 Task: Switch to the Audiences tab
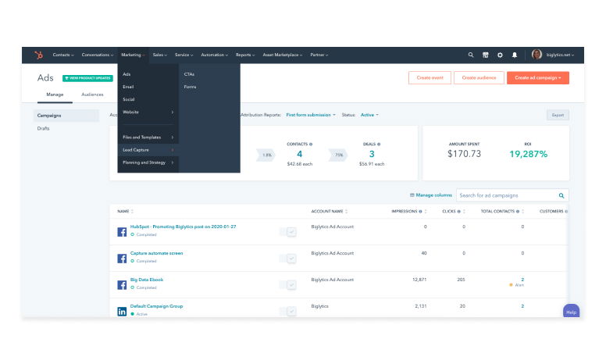(x=92, y=95)
